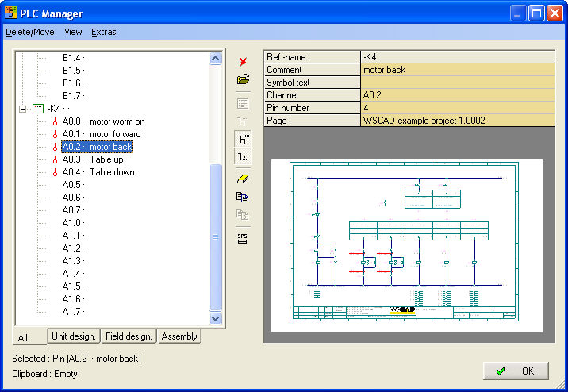Click the Page value WSCAD example project

click(x=458, y=121)
